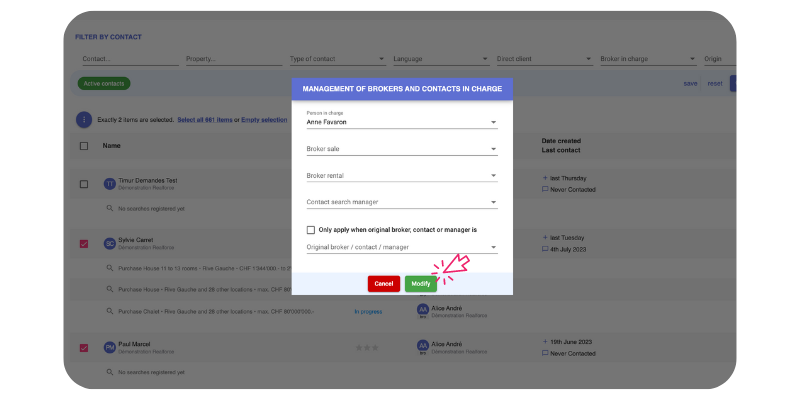
Task: Click Sylvie Carrel's avatar icon
Action: (x=110, y=243)
